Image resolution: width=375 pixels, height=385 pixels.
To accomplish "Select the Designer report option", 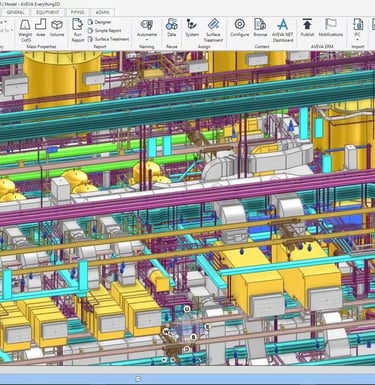I will [x=99, y=22].
